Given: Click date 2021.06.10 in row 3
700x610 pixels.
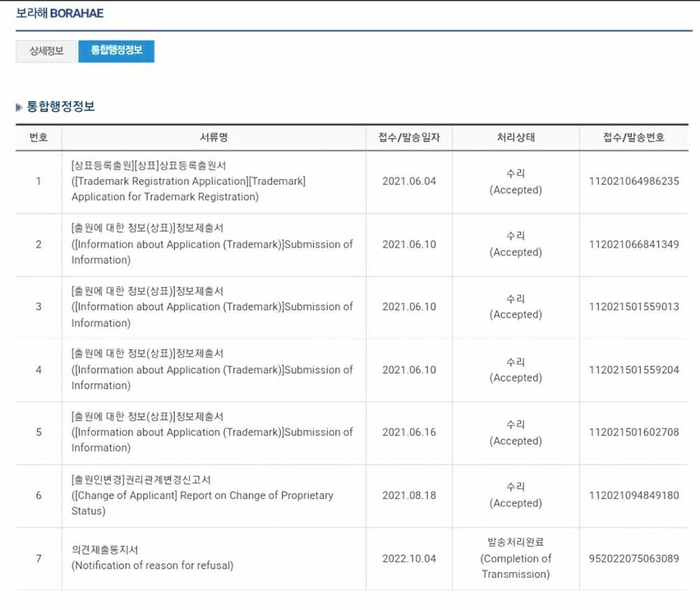Looking at the screenshot, I should coord(409,307).
